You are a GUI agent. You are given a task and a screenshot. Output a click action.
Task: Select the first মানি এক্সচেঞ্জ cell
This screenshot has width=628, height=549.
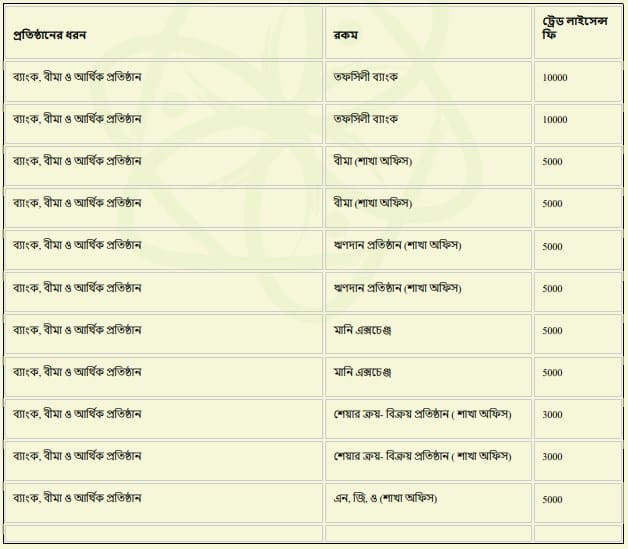(361, 330)
